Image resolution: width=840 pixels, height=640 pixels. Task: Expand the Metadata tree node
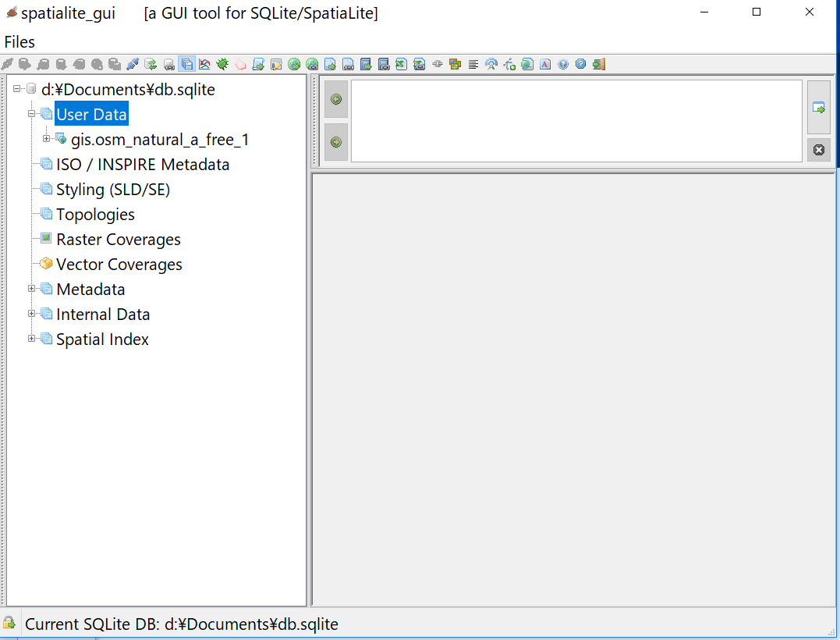[x=32, y=288]
